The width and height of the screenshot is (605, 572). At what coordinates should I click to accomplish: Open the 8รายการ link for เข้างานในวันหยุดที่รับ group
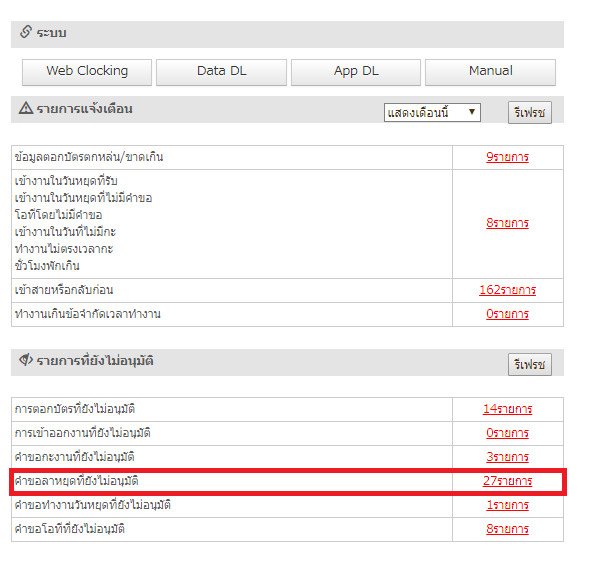pos(507,223)
